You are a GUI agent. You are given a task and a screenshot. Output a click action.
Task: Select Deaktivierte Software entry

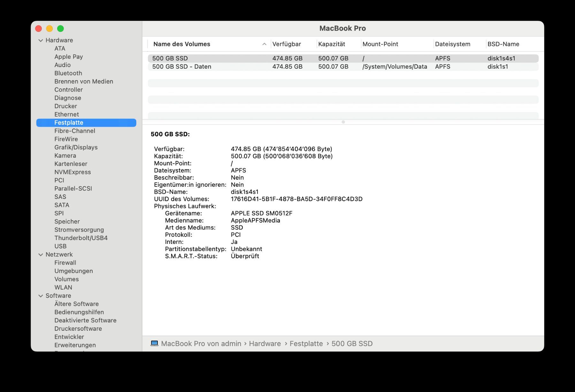coord(85,320)
